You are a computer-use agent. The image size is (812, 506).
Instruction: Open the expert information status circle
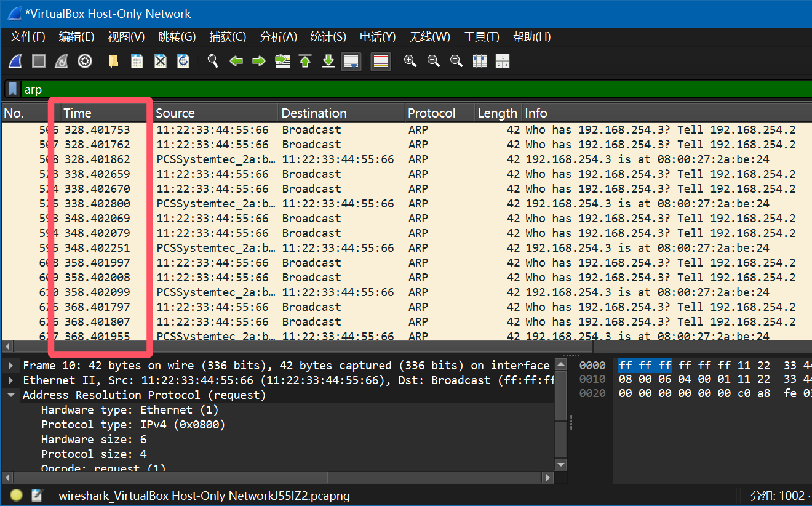(x=17, y=496)
